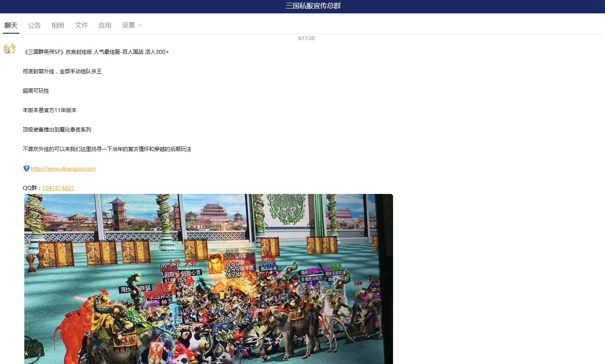Image resolution: width=605 pixels, height=364 pixels.
Task: Open the http://www.disanguo.com link
Action: pyautogui.click(x=63, y=168)
